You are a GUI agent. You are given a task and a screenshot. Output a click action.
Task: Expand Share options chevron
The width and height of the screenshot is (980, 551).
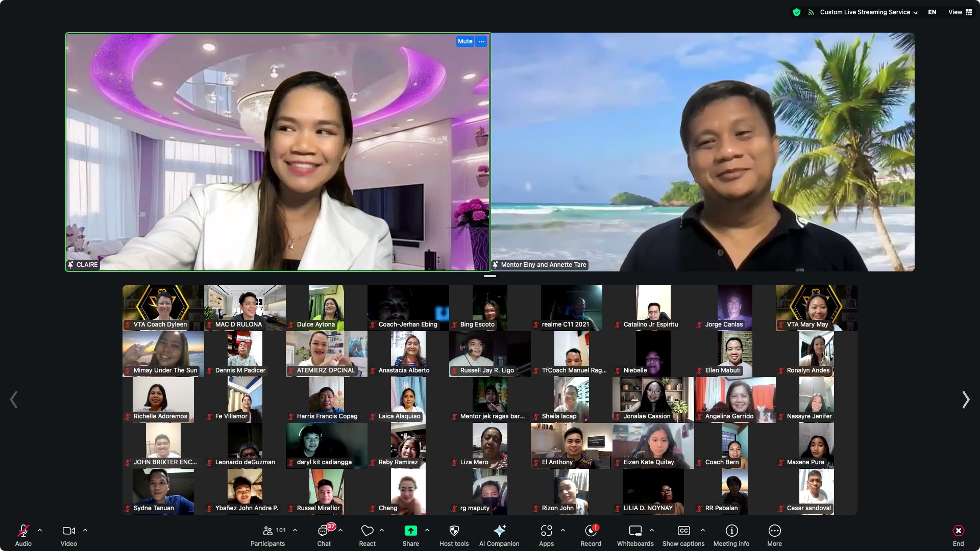[427, 531]
